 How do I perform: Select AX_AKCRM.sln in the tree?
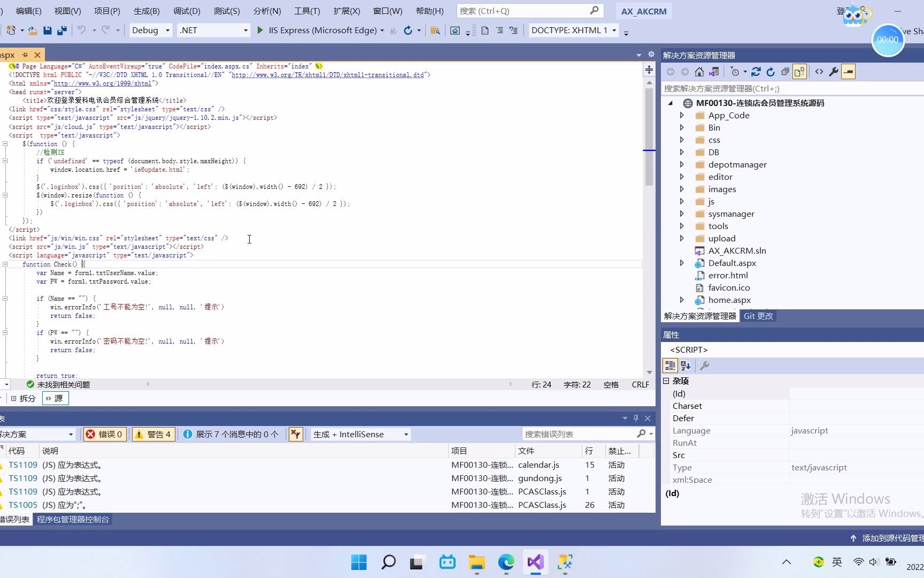pos(737,250)
